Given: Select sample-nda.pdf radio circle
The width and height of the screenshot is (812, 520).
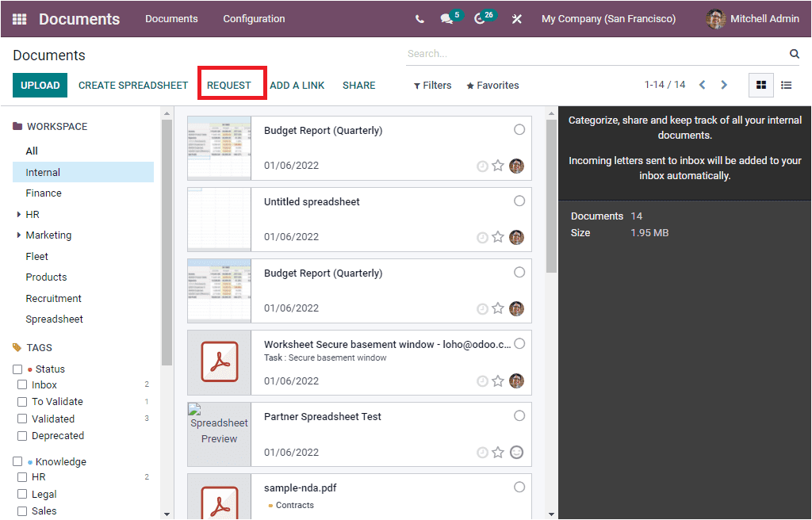Looking at the screenshot, I should (x=519, y=487).
